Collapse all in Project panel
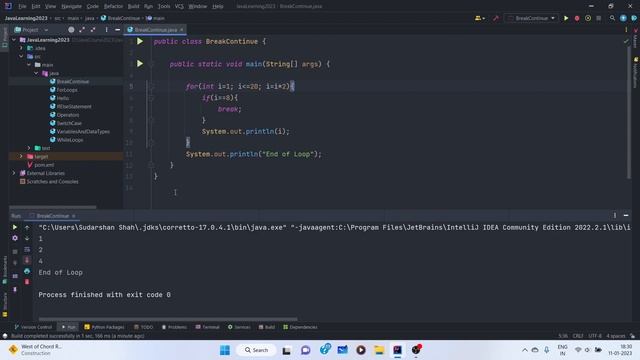 point(93,30)
